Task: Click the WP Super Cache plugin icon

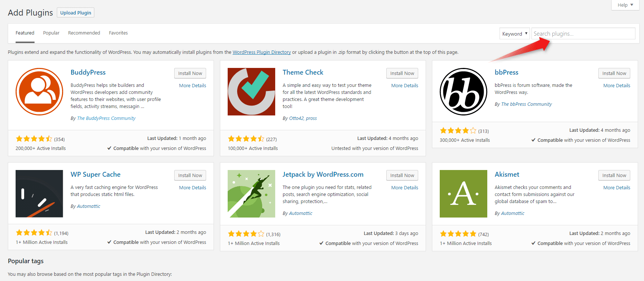Action: [x=39, y=194]
